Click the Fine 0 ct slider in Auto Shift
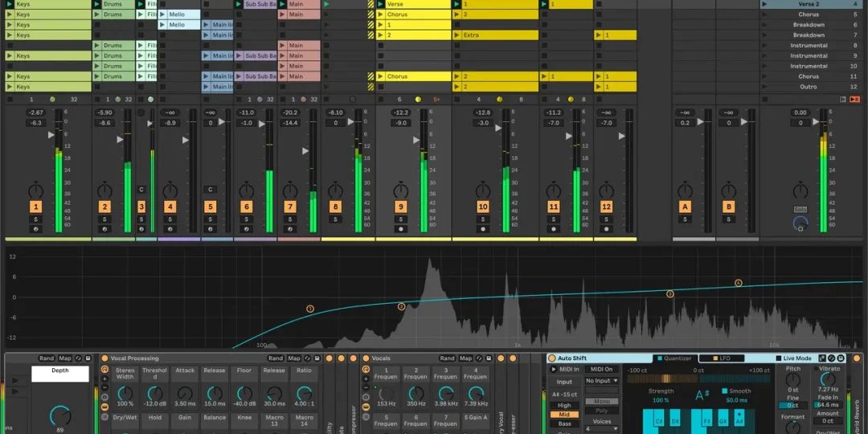 click(792, 406)
